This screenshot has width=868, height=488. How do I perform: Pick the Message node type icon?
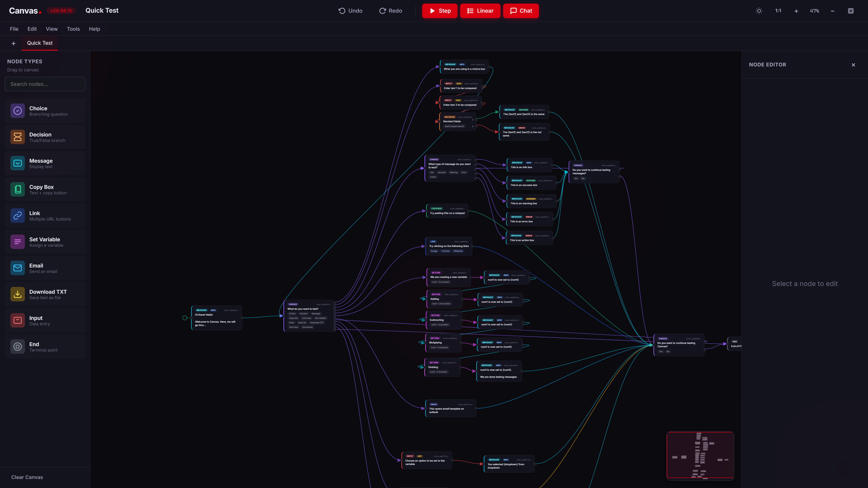pyautogui.click(x=18, y=163)
